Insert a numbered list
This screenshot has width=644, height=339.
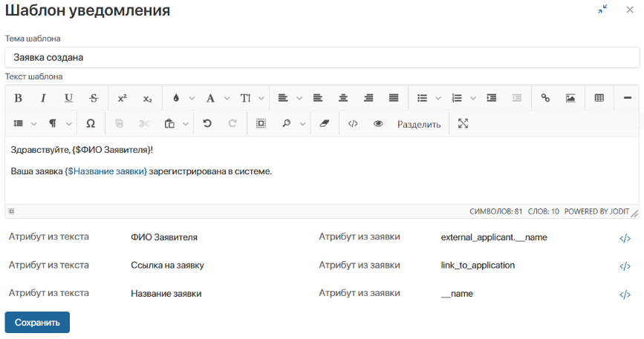coord(457,99)
